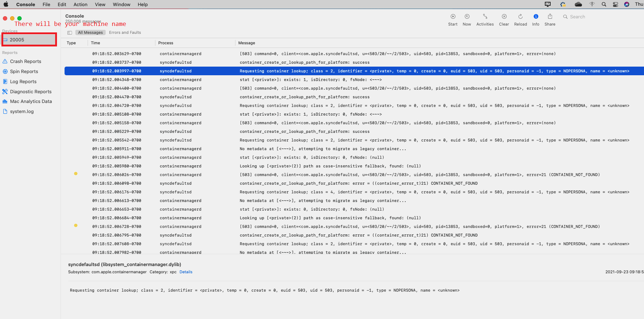Open the Activities toolbar icon
644x319 pixels.
pos(485,17)
